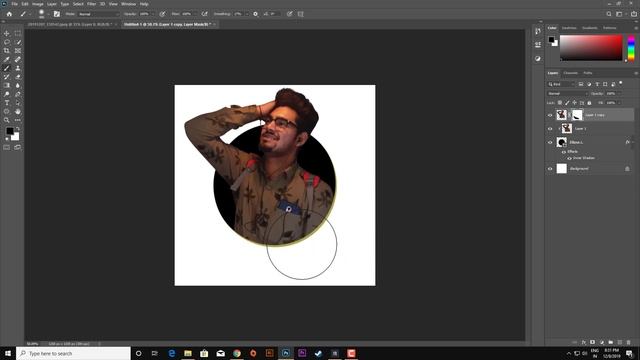Select the Pen tool
The height and width of the screenshot is (360, 640).
[x=18, y=94]
